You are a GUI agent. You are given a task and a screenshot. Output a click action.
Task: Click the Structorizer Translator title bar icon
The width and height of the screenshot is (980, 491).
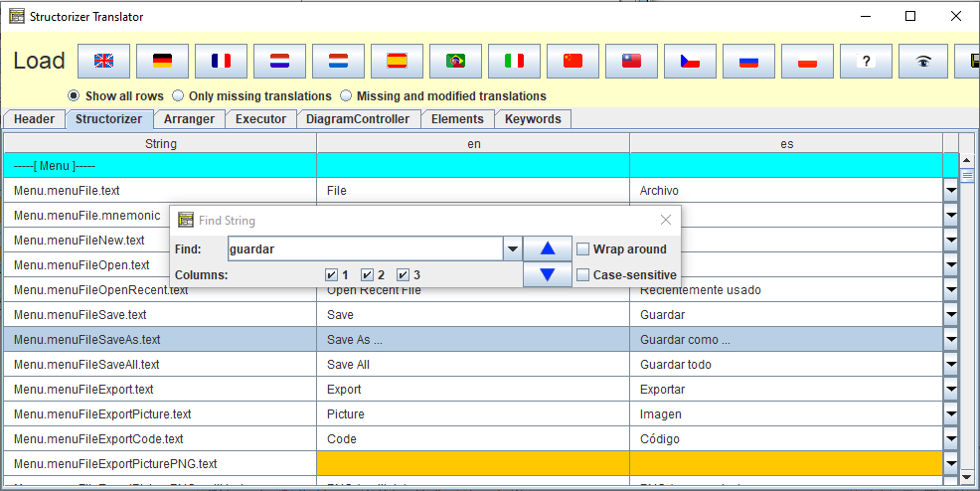coord(17,16)
